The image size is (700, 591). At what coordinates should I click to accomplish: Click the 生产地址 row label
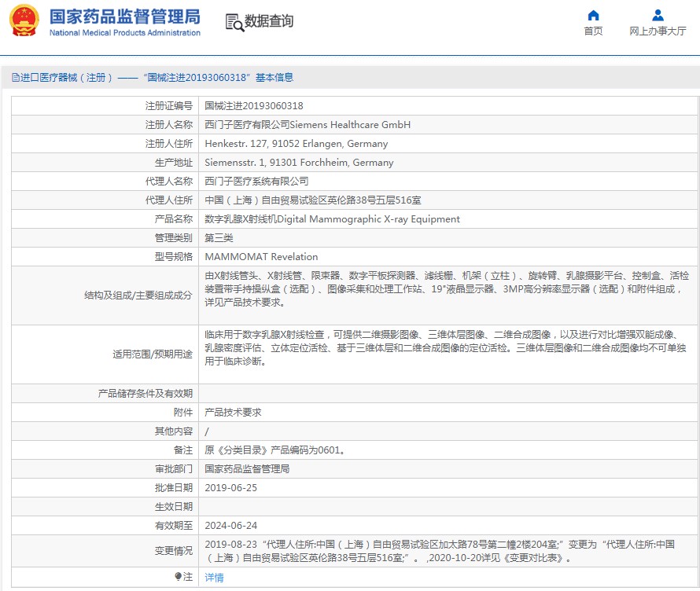click(x=174, y=163)
